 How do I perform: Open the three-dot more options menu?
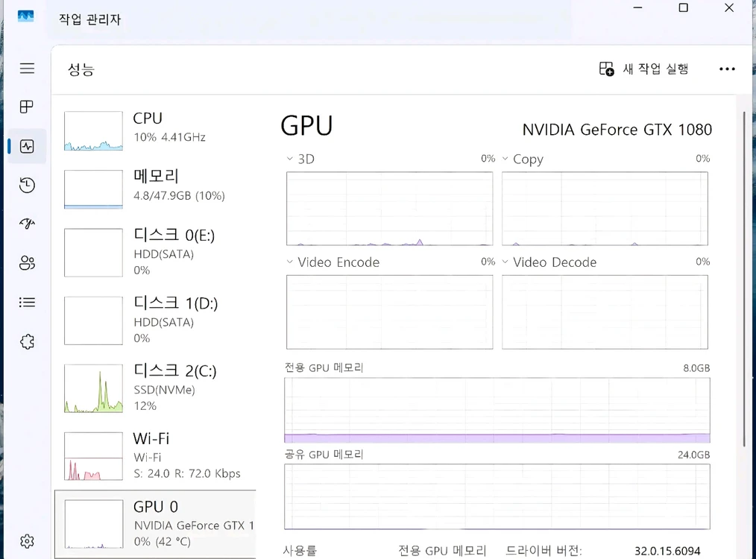point(727,69)
